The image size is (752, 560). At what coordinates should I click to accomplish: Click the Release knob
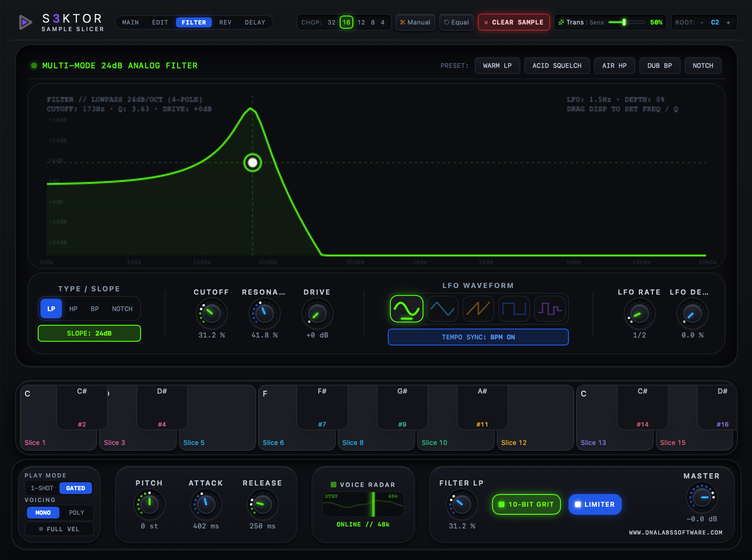263,504
